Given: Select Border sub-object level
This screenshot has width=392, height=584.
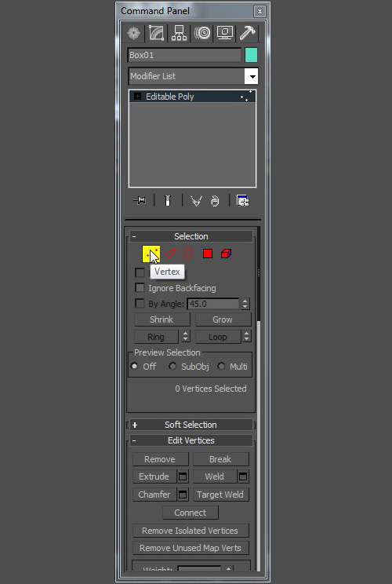Looking at the screenshot, I should coord(189,254).
